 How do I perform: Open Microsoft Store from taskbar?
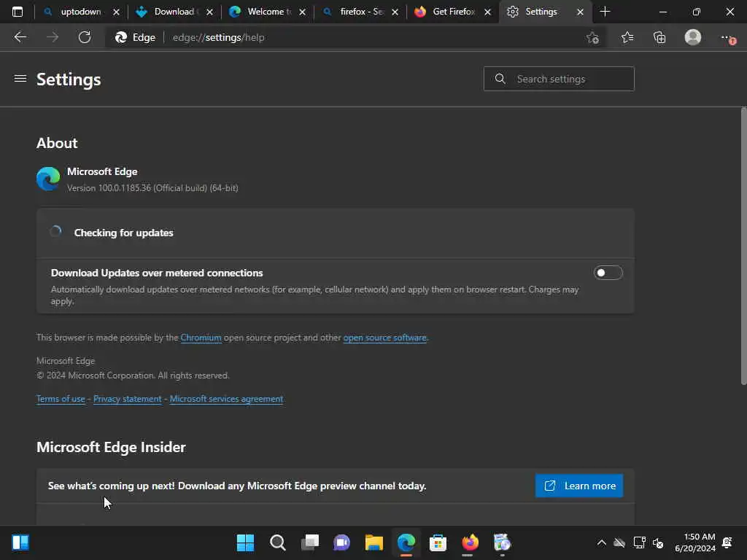(438, 542)
